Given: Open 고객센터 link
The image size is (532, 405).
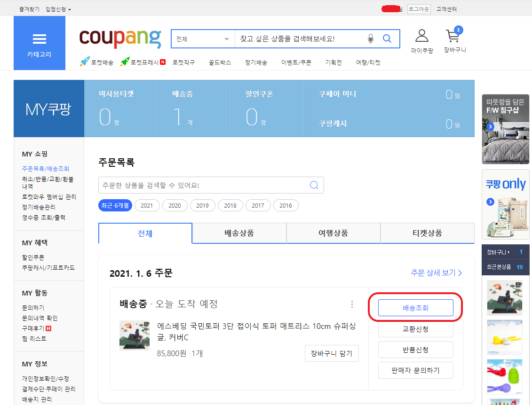Looking at the screenshot, I should click(x=446, y=9).
